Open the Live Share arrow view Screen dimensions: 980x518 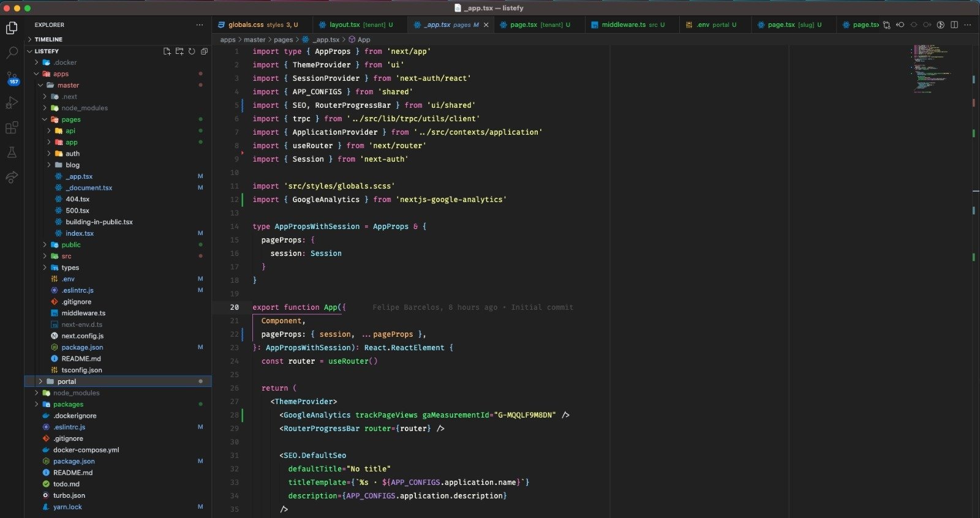pyautogui.click(x=12, y=178)
